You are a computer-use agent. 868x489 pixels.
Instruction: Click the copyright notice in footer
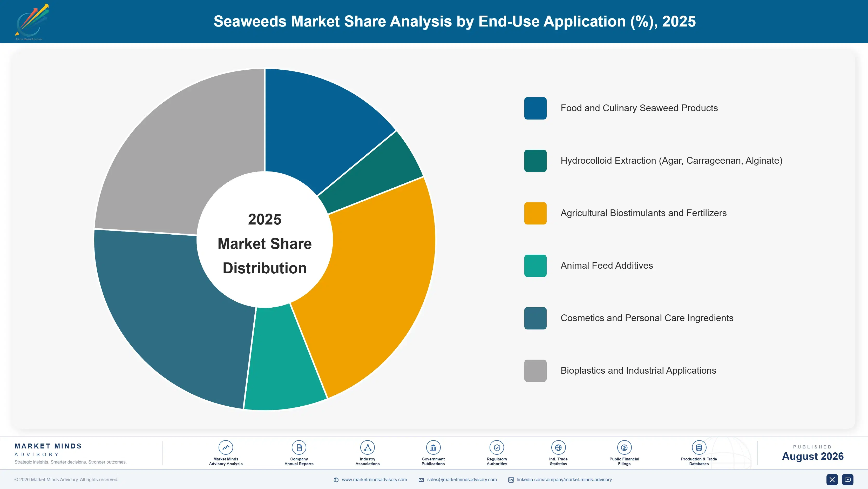[66, 480]
